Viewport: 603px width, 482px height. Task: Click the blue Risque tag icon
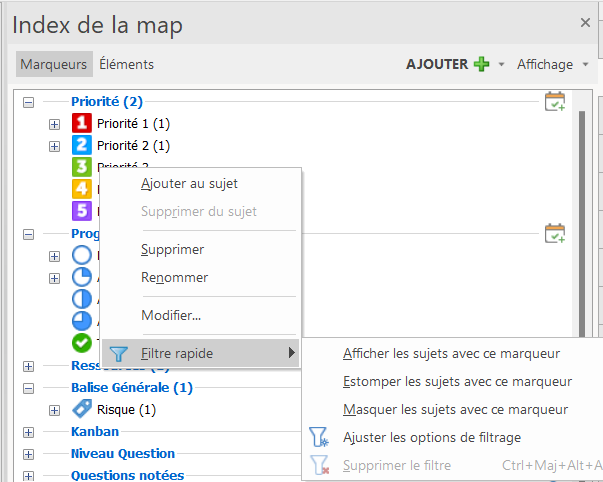pyautogui.click(x=82, y=409)
